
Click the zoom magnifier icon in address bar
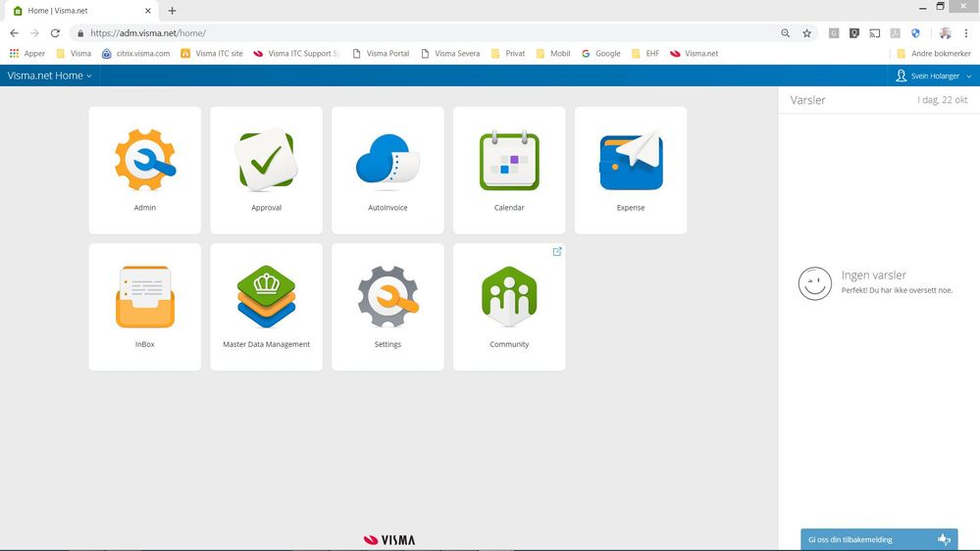pyautogui.click(x=785, y=33)
